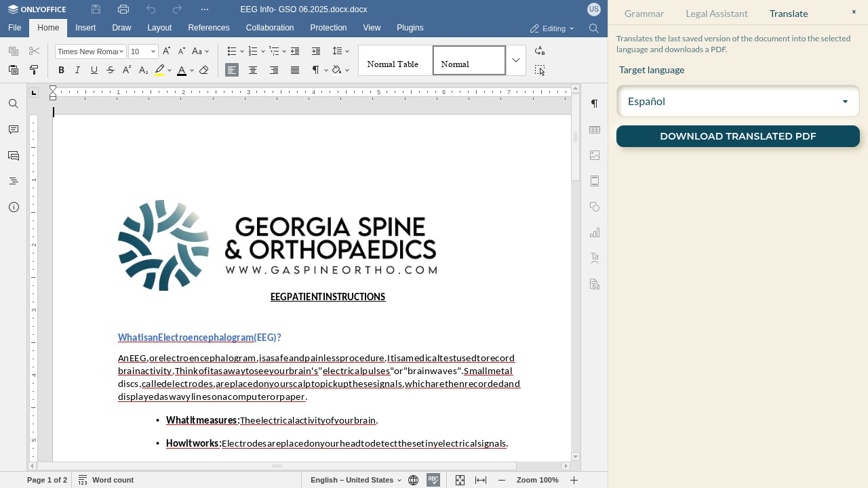Image resolution: width=868 pixels, height=488 pixels.
Task: Open Chart settings in right sidebar
Action: point(595,232)
